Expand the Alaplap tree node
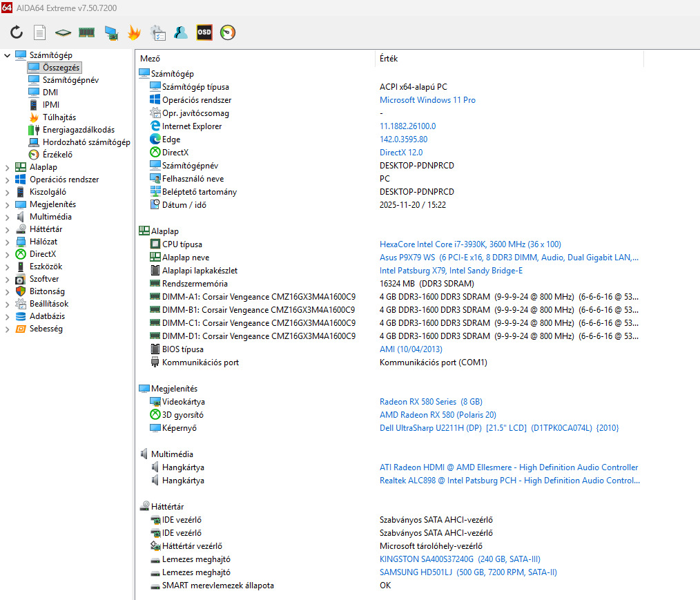Screen dimensions: 700x600 tap(7, 167)
